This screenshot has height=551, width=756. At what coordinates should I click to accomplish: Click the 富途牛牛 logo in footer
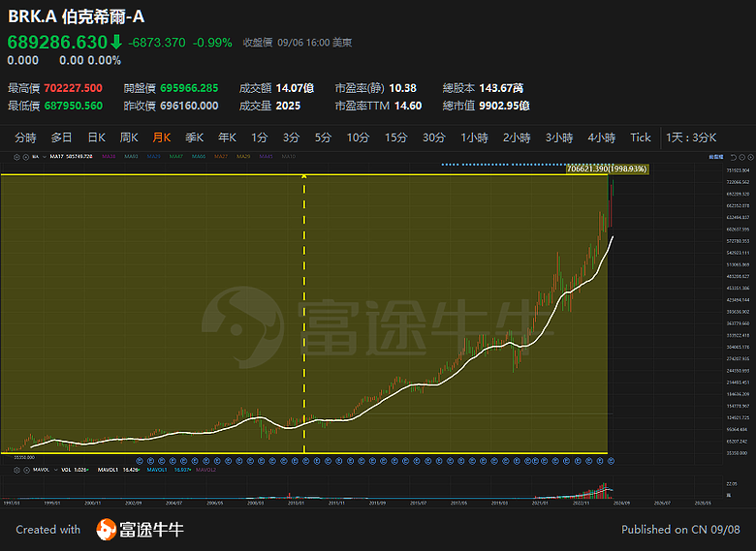pos(140,530)
